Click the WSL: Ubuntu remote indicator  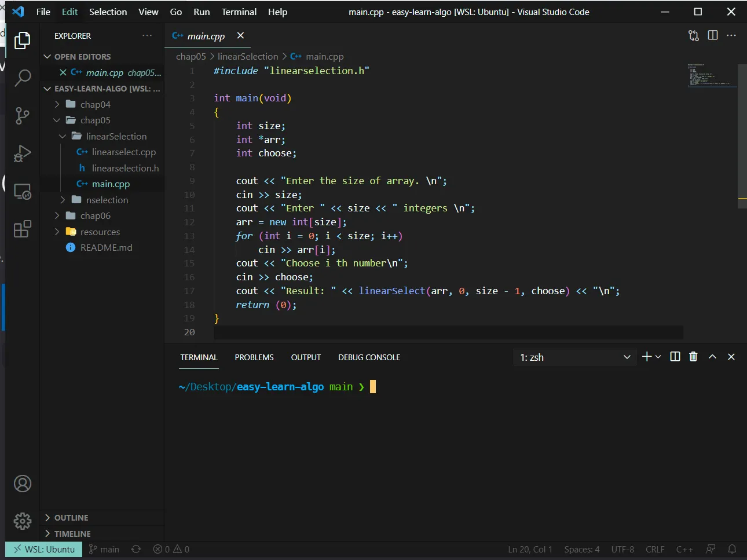pyautogui.click(x=44, y=549)
